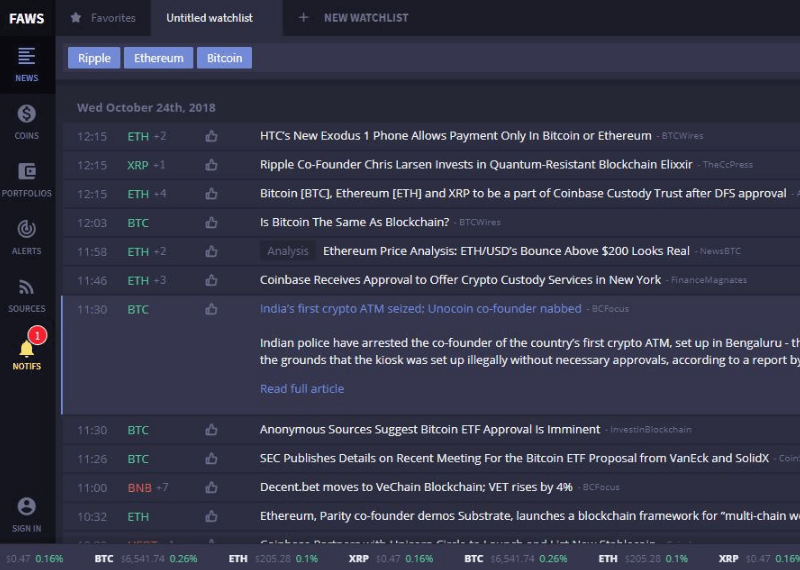Create a new watchlist
800x570 pixels.
(x=355, y=18)
